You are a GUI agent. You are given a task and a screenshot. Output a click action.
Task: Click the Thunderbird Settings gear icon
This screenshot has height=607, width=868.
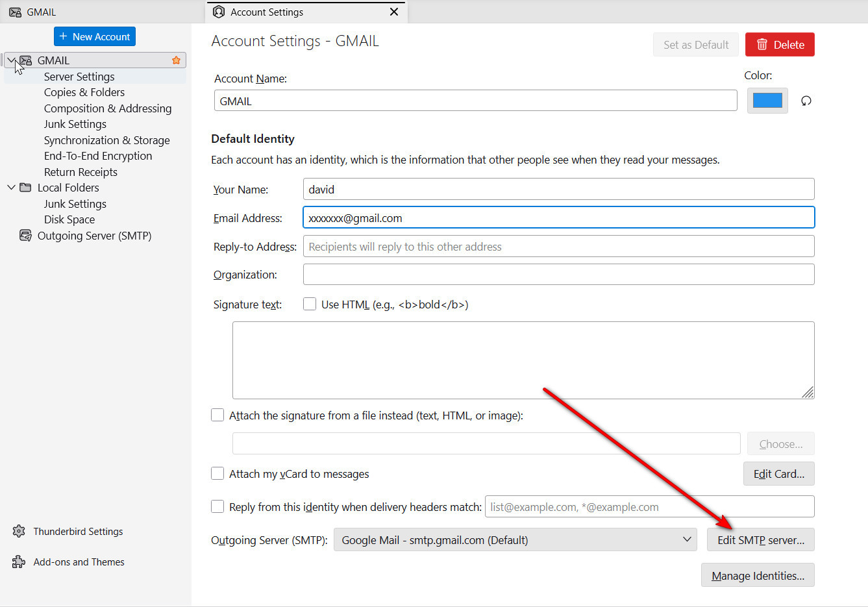[x=19, y=531]
